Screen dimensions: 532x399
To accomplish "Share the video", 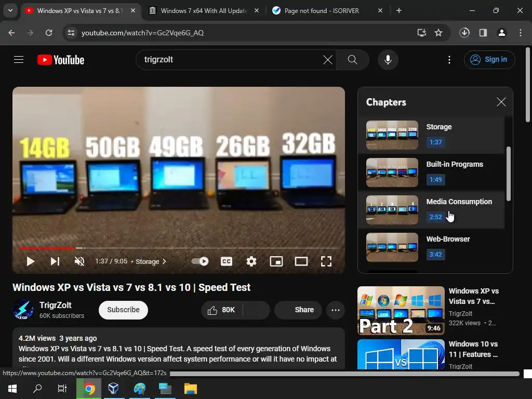I will pos(298,310).
